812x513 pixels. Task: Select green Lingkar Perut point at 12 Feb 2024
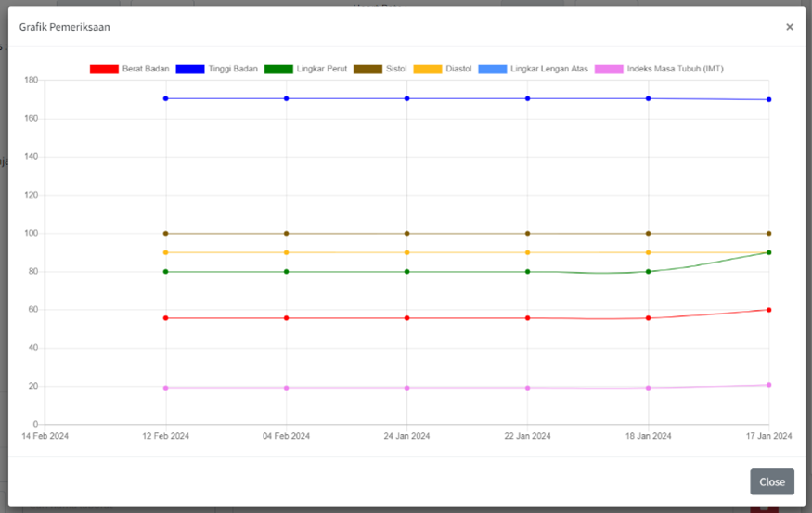(x=166, y=272)
